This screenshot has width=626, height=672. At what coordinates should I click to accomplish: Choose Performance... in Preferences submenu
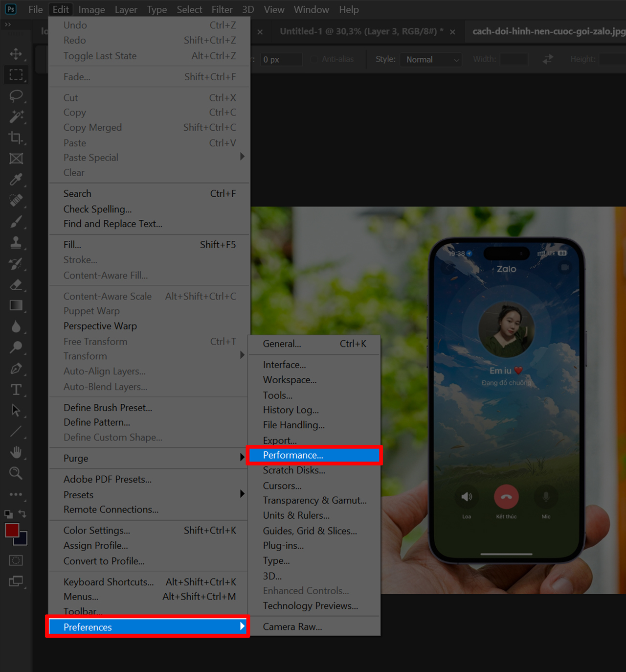314,455
